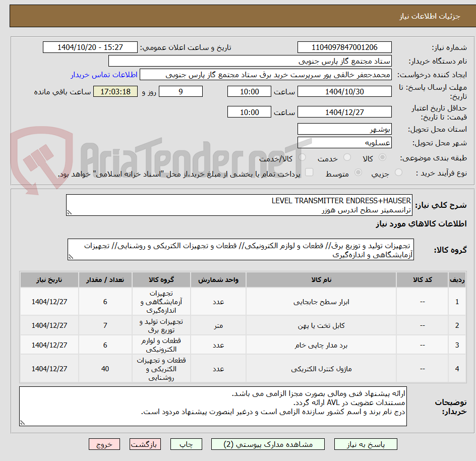Screen dimensions: 476x461
Task: Click the بازگشت back button
Action: coord(145,444)
